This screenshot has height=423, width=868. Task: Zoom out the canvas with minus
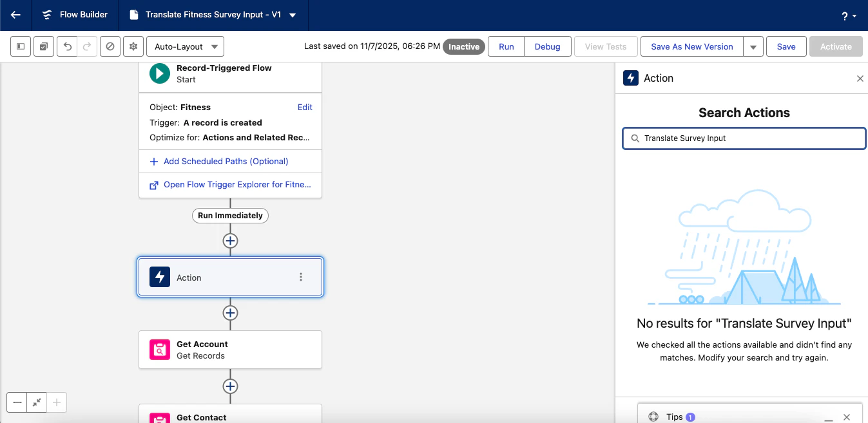17,402
